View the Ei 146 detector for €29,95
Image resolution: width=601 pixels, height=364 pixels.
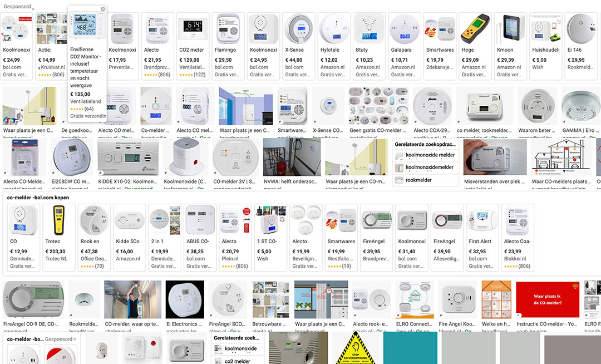580,46
